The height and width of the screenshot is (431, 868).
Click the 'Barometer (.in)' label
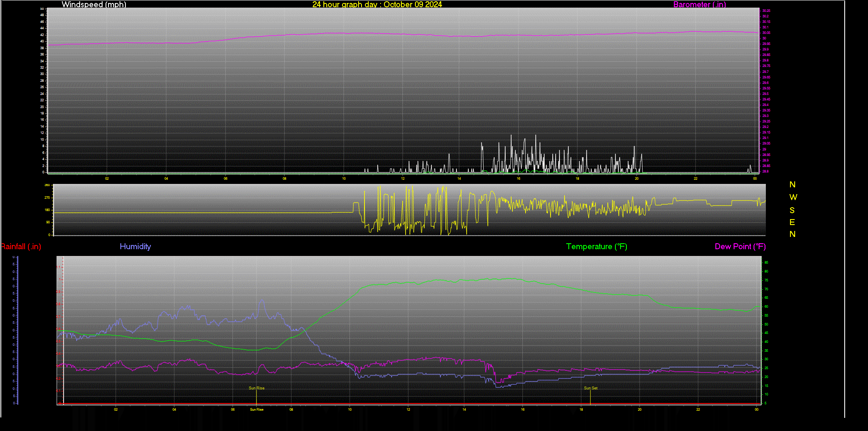tap(699, 4)
